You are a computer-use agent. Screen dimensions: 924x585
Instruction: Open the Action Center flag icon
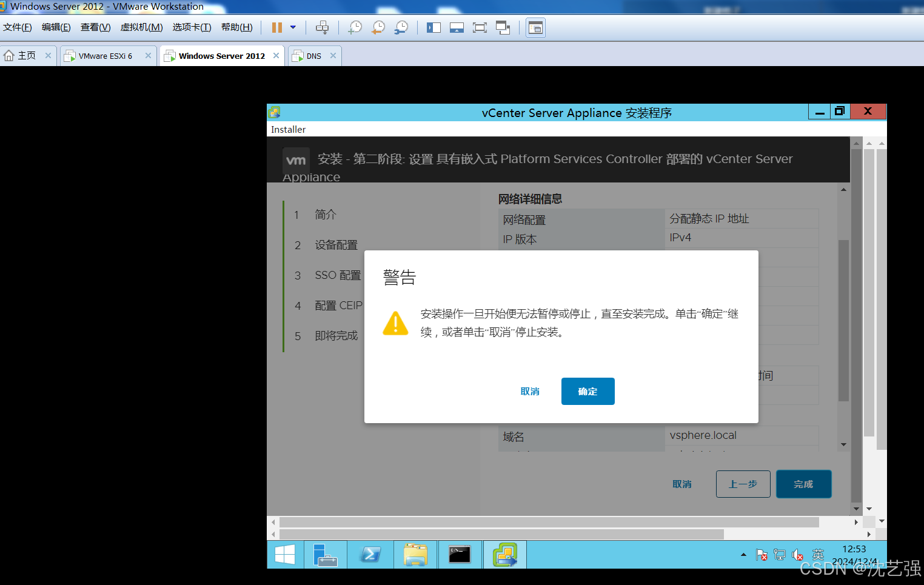(x=762, y=555)
